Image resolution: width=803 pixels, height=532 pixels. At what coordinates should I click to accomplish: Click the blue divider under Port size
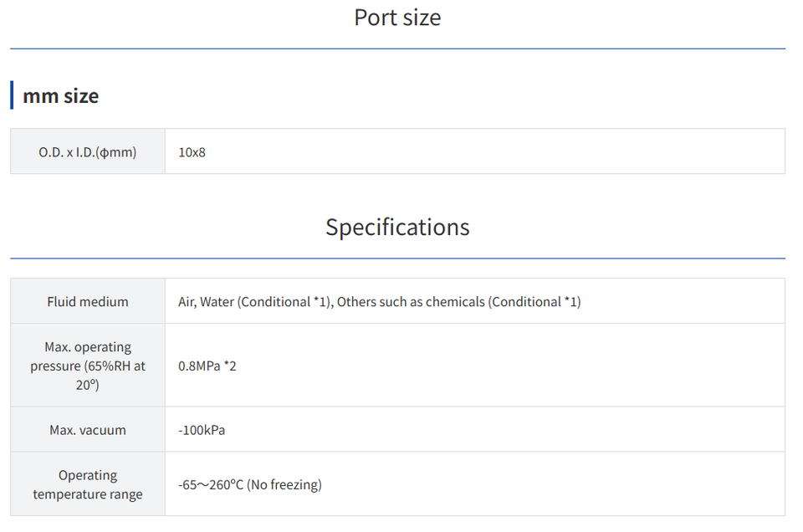[x=397, y=49]
